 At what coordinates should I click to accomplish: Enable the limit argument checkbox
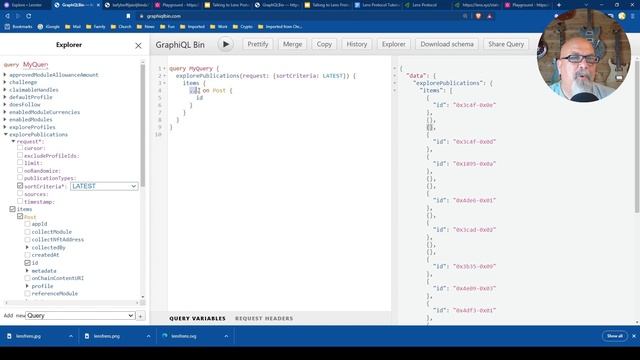pos(20,163)
